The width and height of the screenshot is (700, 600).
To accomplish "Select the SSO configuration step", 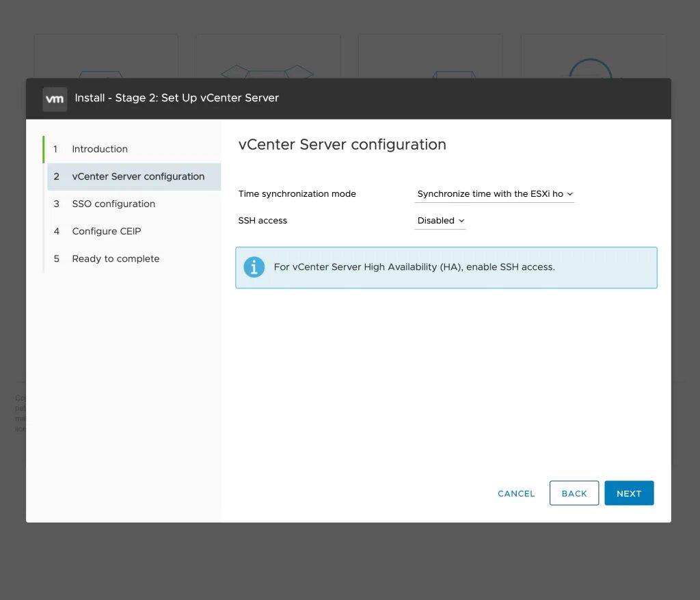I will (x=113, y=204).
